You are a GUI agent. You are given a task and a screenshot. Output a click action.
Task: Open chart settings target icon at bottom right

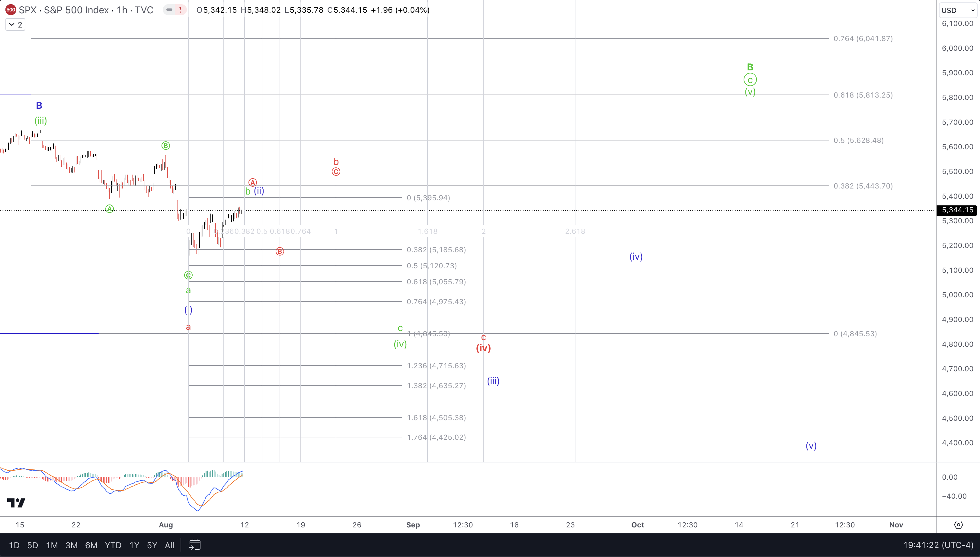click(x=958, y=524)
